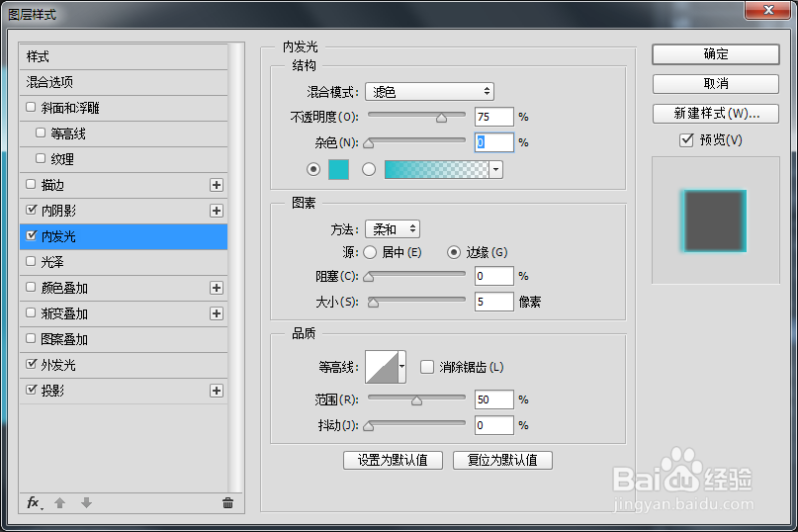This screenshot has width=798, height=532.
Task: Enable the 斜面和浮雕 checkbox
Action: (31, 107)
